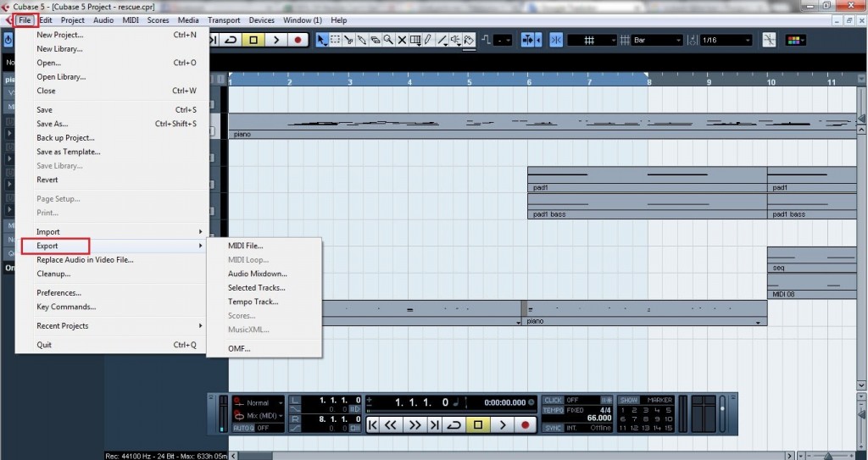The width and height of the screenshot is (868, 460).
Task: Go to project start in transport panel
Action: [x=373, y=424]
